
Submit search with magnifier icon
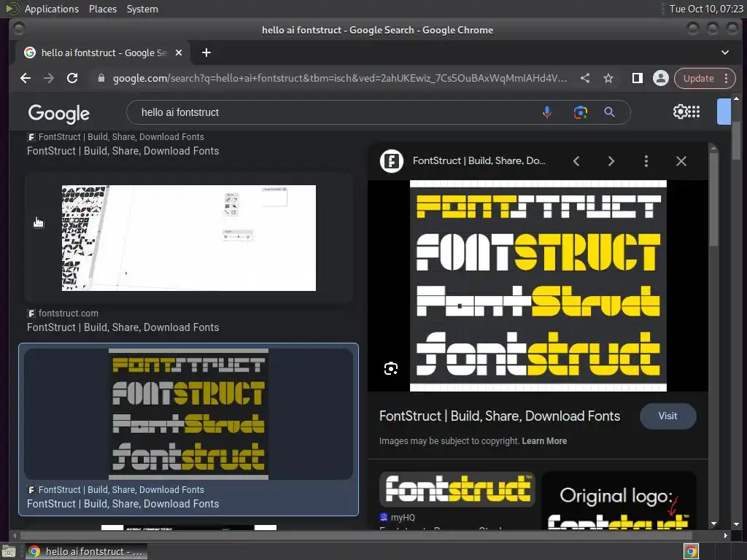coord(609,112)
